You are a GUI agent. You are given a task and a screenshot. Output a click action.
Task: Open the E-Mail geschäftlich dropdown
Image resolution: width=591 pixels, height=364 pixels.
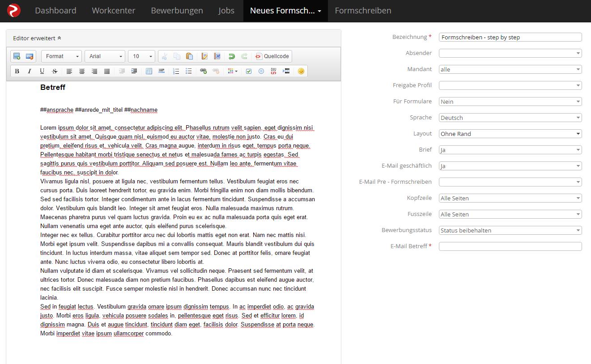(x=510, y=166)
